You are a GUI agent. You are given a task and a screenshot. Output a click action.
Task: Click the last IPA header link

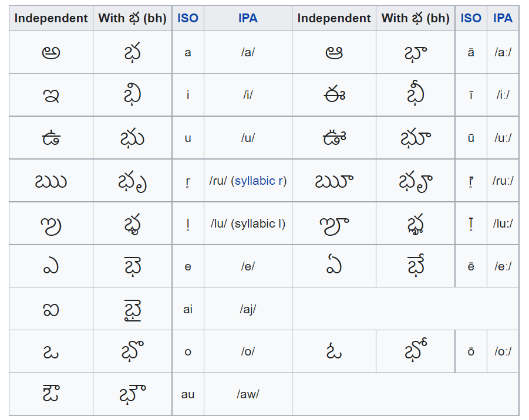tap(503, 18)
